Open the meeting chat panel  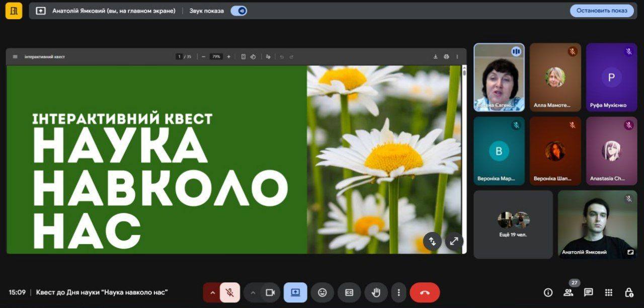coord(588,292)
